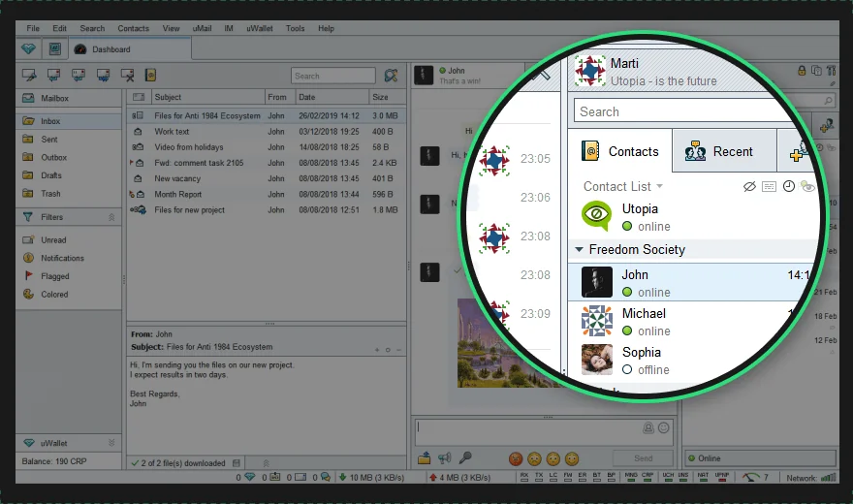Toggle hide offline contacts eye icon
This screenshot has height=504, width=853.
click(749, 186)
